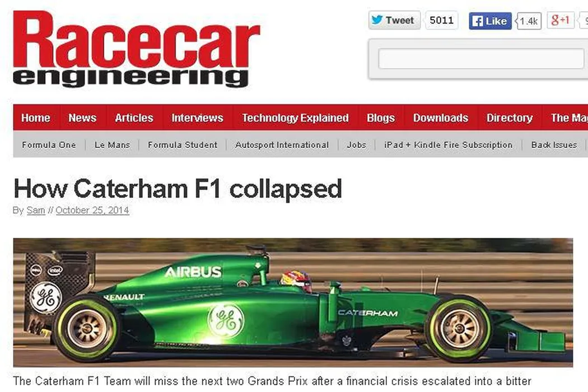Click the Racecar Engineering logo
Viewport: 588px width, 392px height.
coord(136,49)
